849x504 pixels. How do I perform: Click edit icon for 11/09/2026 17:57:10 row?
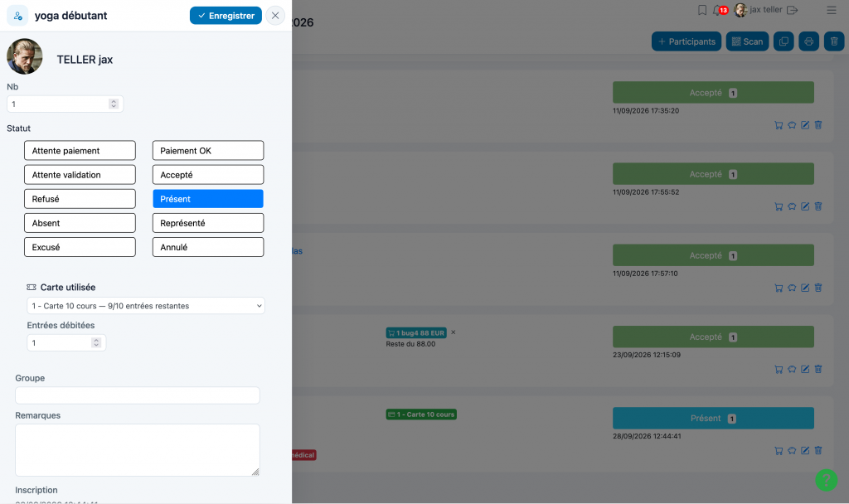tap(805, 288)
